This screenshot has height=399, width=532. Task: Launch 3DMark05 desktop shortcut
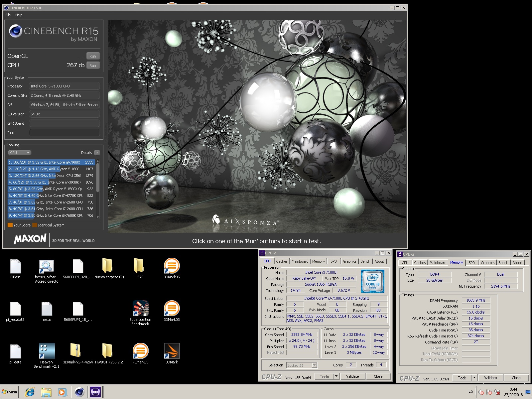[x=172, y=266]
